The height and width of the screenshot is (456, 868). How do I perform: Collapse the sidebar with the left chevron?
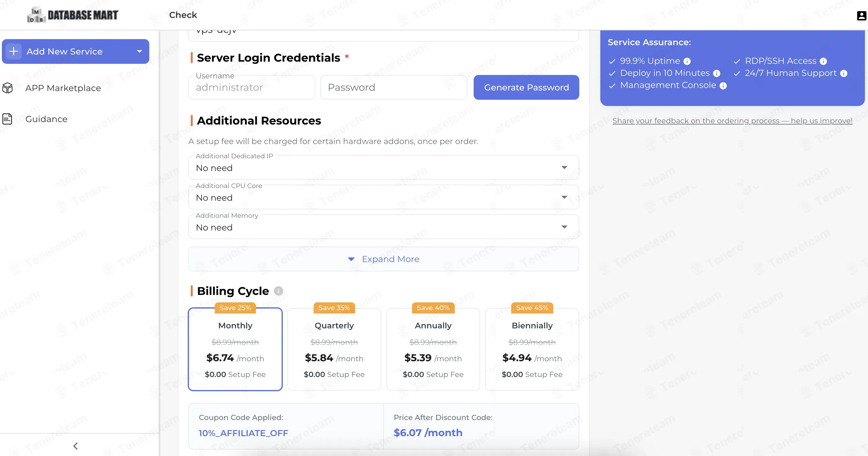click(76, 446)
